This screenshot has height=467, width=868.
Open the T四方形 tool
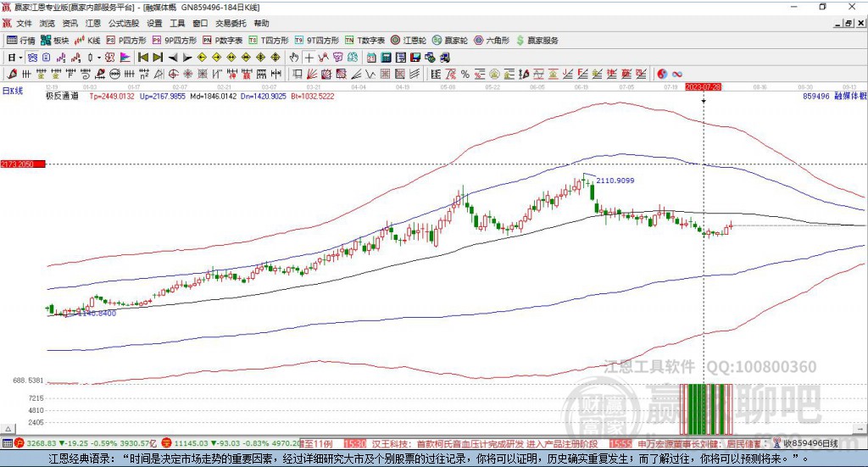[269, 41]
